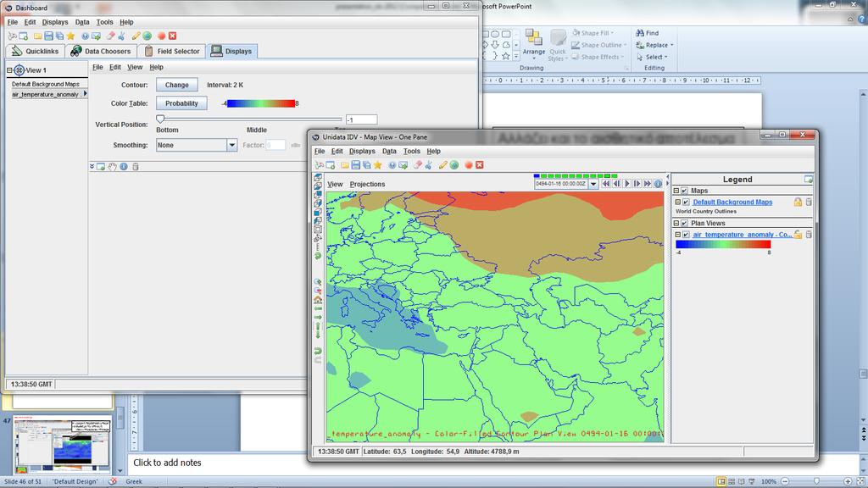Collapse the Maps category in Legend
This screenshot has height=488, width=868.
(676, 191)
